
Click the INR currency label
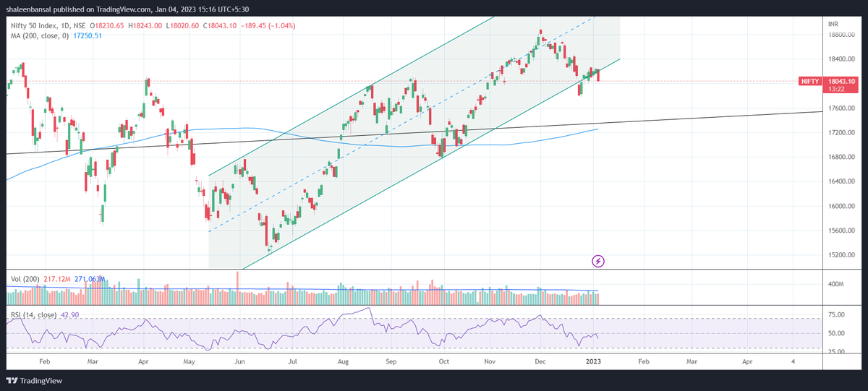(833, 24)
